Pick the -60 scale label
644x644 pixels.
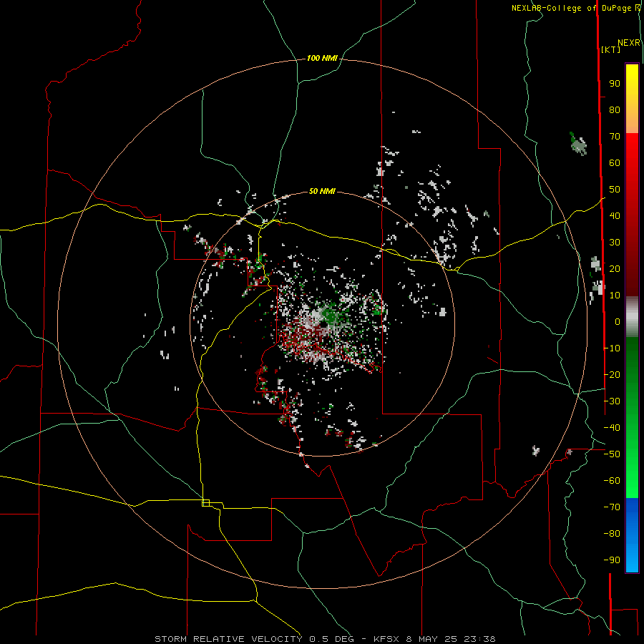(612, 481)
